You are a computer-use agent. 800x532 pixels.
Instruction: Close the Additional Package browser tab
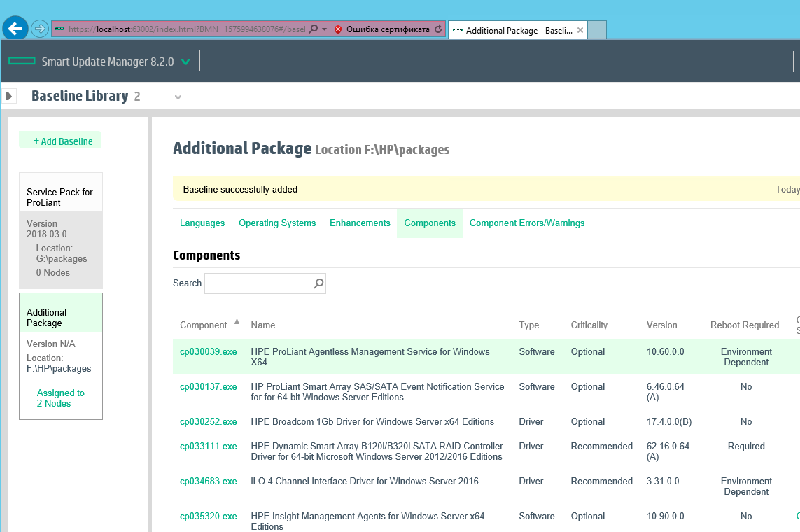pyautogui.click(x=580, y=30)
